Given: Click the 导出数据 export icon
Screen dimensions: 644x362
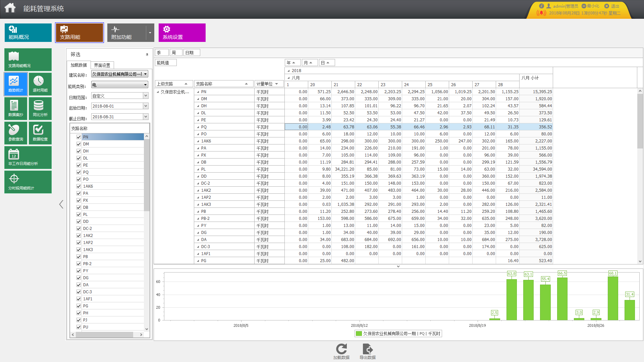Looking at the screenshot, I should (368, 349).
